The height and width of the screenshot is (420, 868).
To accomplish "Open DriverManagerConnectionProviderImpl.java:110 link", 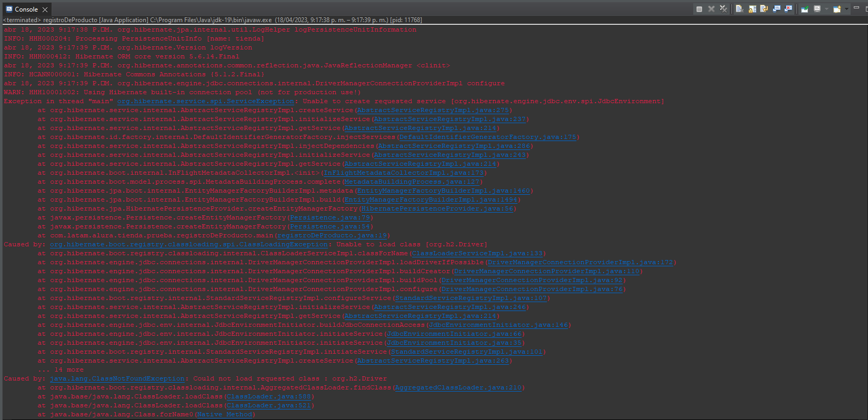I will coord(546,271).
